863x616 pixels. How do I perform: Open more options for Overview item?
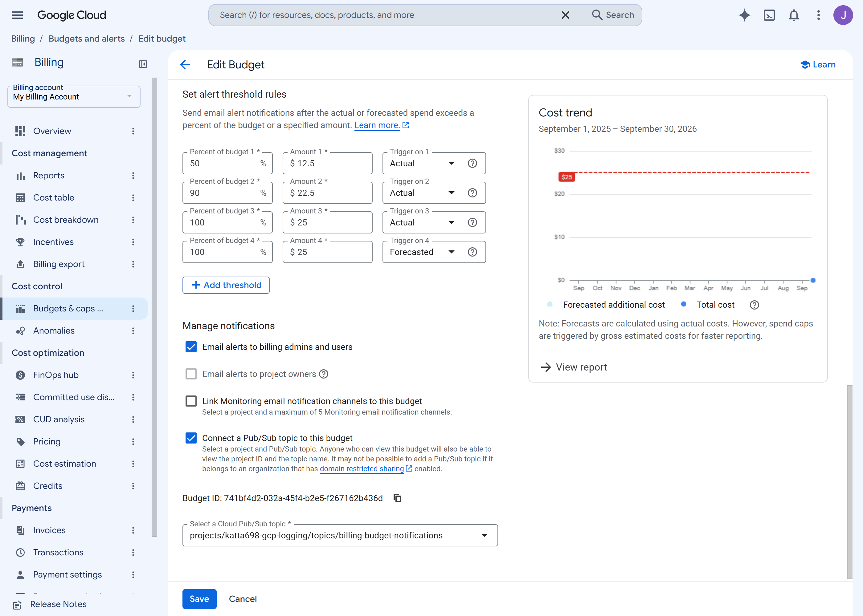[x=133, y=131]
